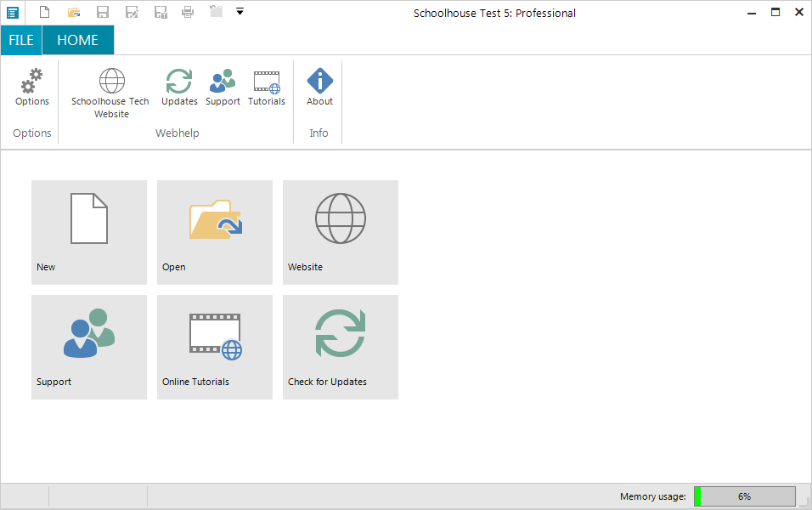812x510 pixels.
Task: Click the Print icon in quick access toolbar
Action: (x=188, y=11)
